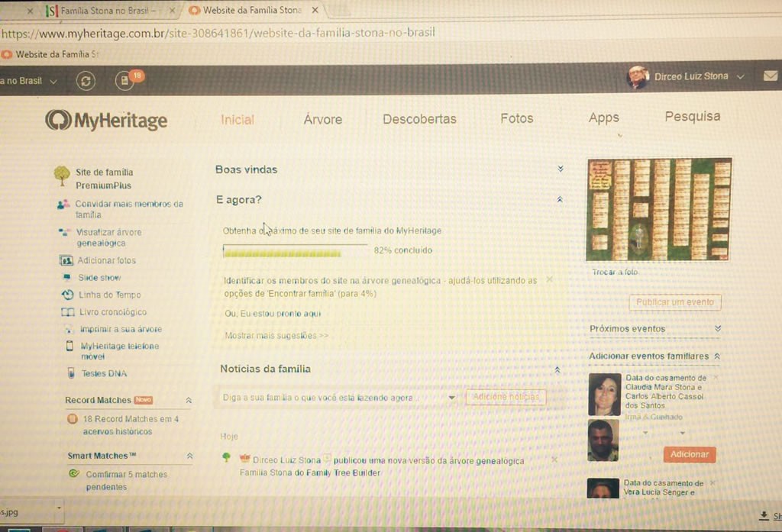Open the Descobertas menu
The height and width of the screenshot is (532, 782).
[419, 119]
